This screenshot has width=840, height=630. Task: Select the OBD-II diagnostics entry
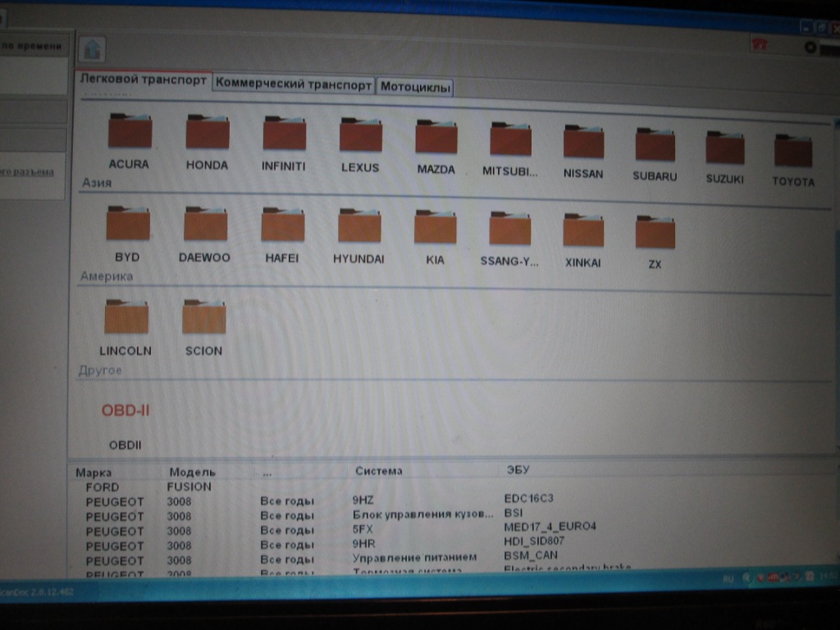pos(126,426)
